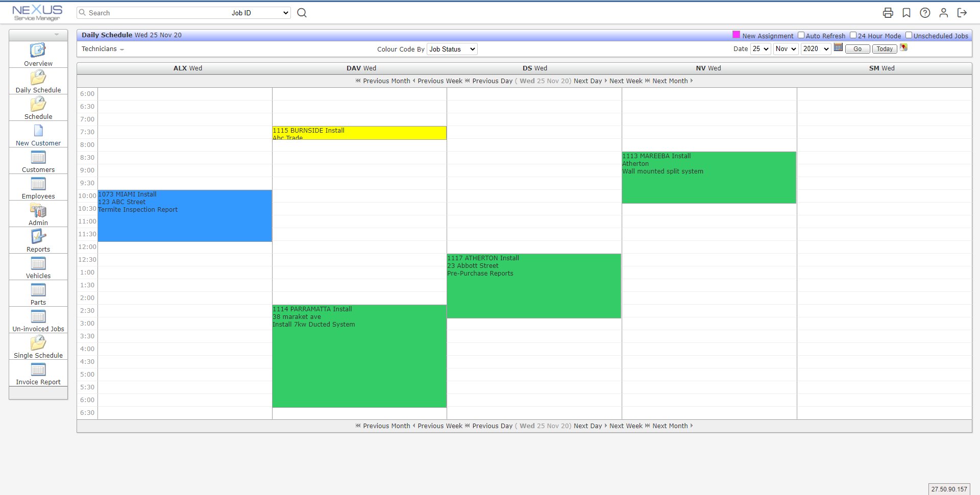Change the Colour Code By dropdown
Screen dimensions: 980x495
click(451, 49)
